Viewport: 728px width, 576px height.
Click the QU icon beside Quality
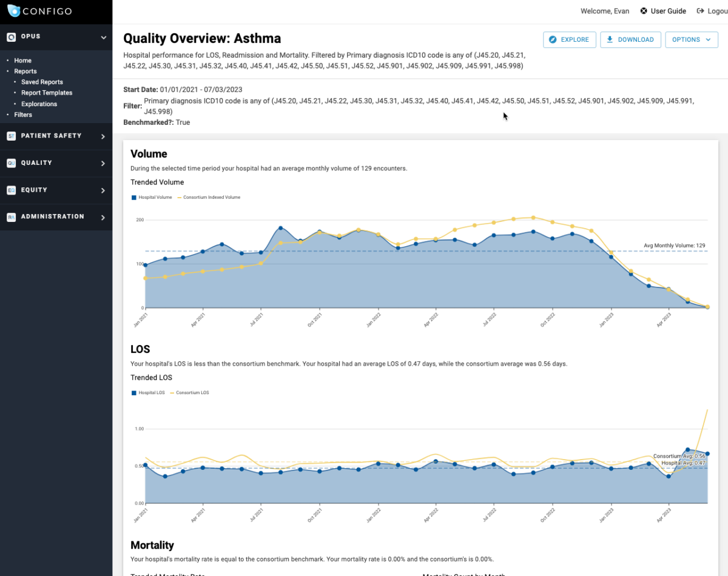tap(12, 162)
